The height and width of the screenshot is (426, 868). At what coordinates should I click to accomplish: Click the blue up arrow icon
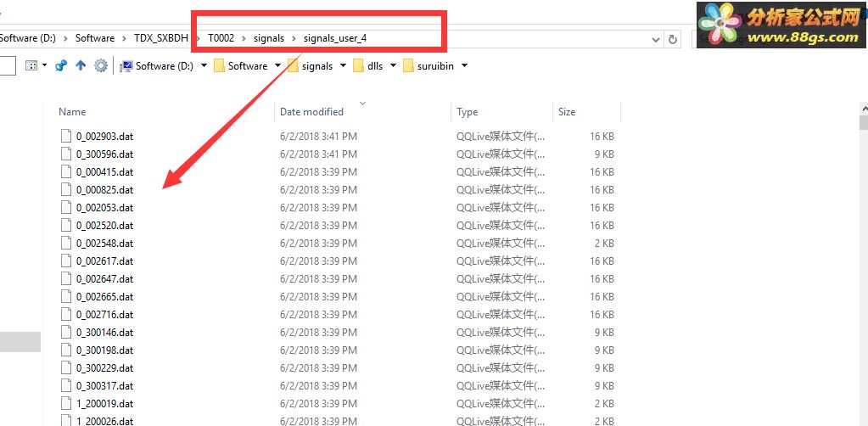[x=81, y=66]
